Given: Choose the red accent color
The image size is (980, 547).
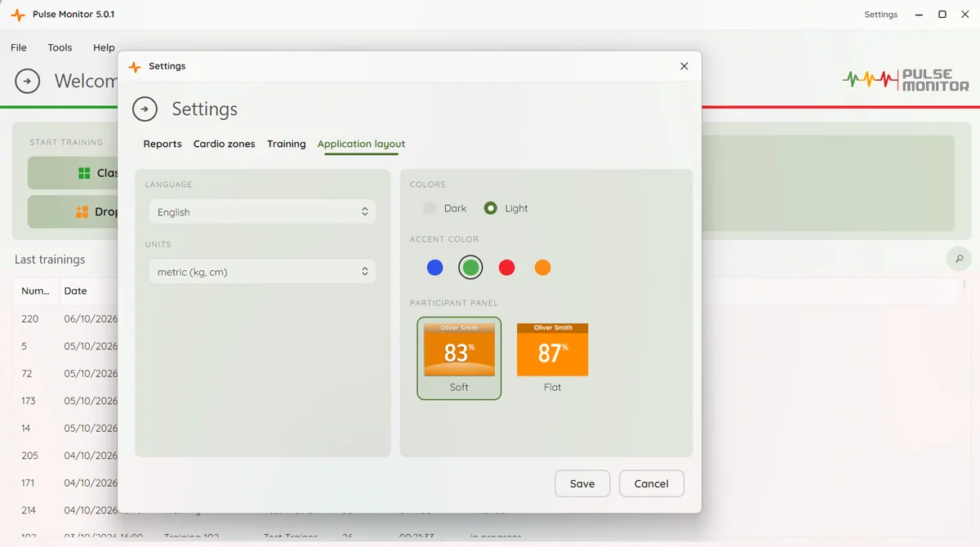Looking at the screenshot, I should 507,267.
